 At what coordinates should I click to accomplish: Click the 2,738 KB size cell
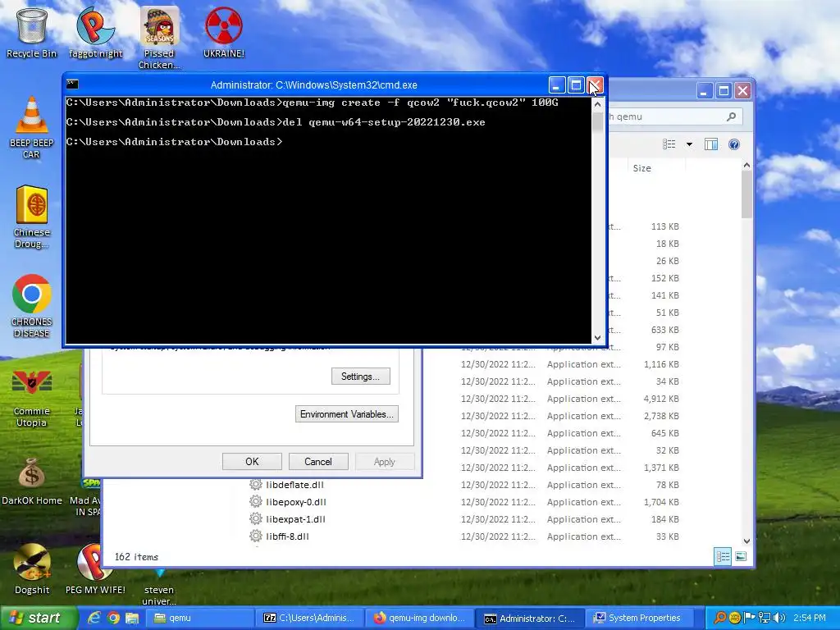(x=661, y=416)
